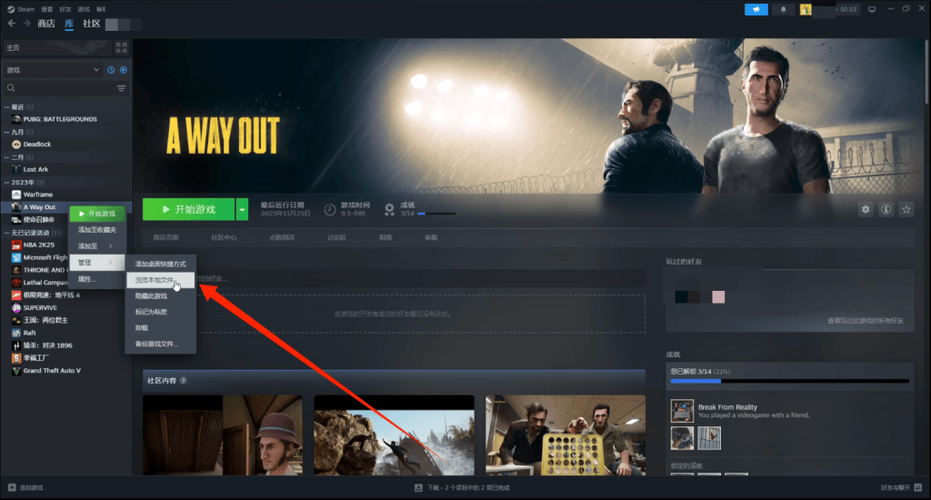Open 好友与聊天 at bottom right
Image resolution: width=931 pixels, height=500 pixels.
(901, 488)
